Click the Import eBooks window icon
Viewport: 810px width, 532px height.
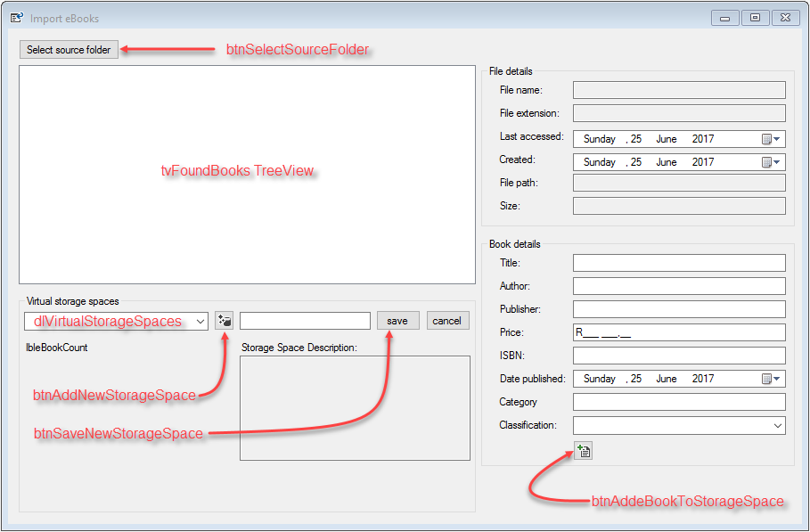[x=17, y=18]
